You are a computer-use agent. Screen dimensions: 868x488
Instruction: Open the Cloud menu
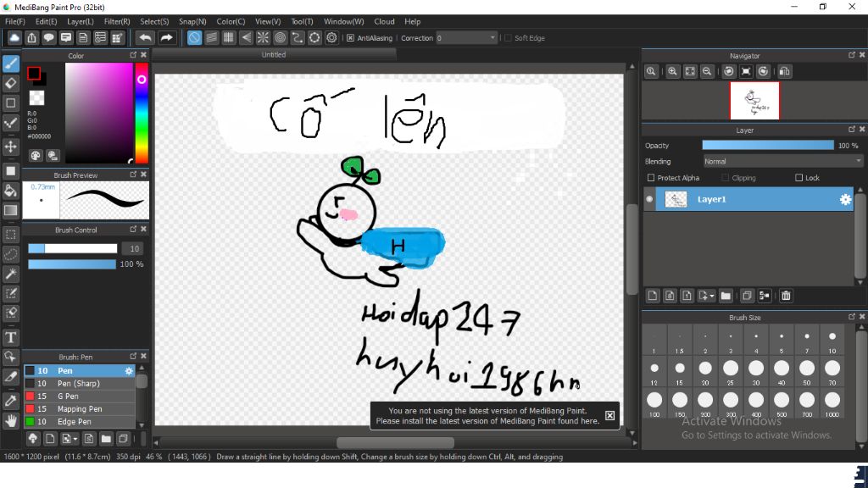pyautogui.click(x=384, y=21)
